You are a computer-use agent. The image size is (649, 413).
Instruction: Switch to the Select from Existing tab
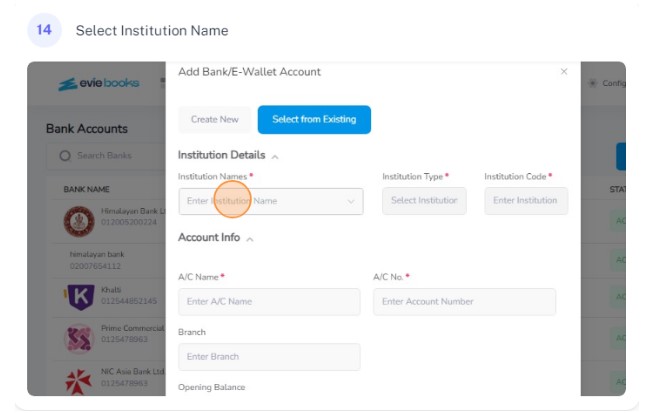[314, 120]
